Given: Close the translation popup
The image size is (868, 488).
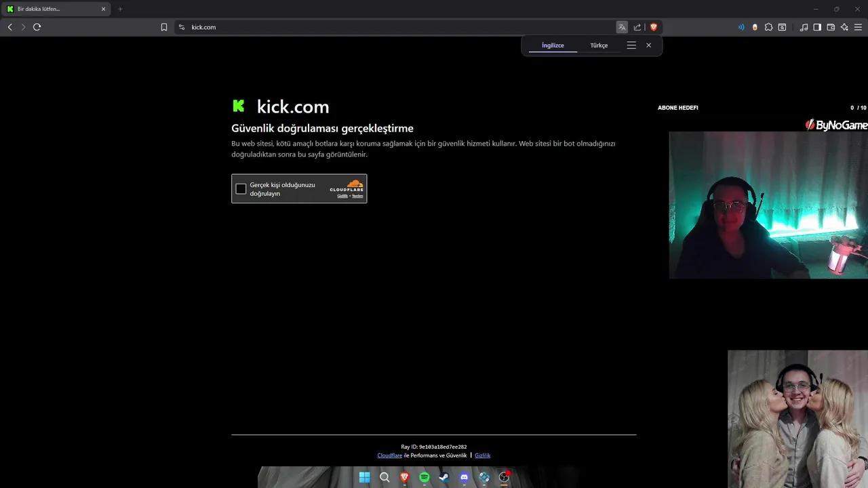Looking at the screenshot, I should (x=649, y=45).
